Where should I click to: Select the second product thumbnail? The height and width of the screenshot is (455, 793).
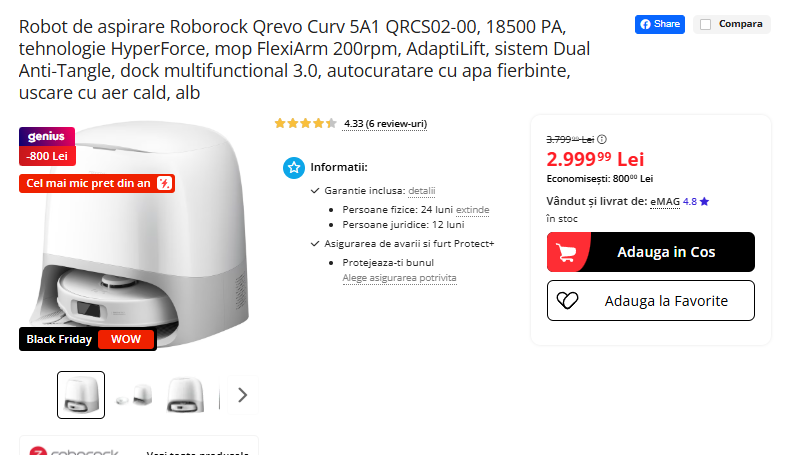135,395
